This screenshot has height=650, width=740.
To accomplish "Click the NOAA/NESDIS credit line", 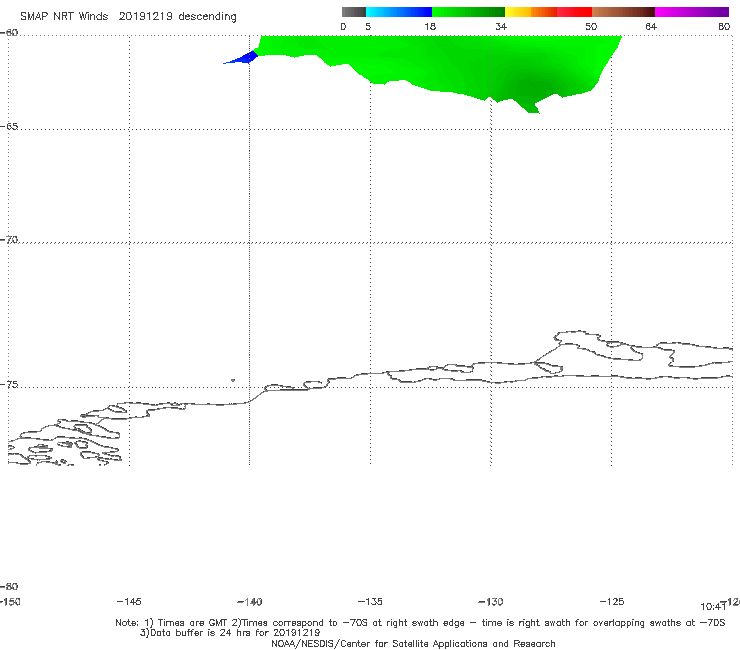I will (413, 643).
